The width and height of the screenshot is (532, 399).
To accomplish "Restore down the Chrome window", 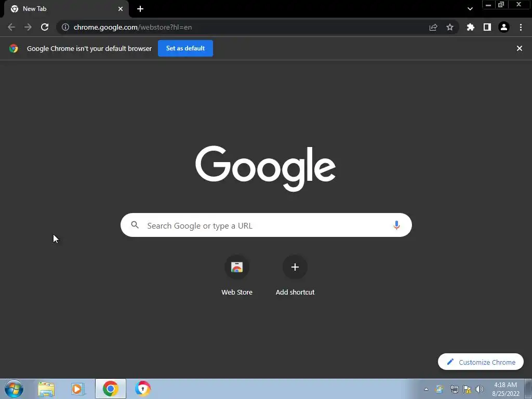I will coord(501,5).
